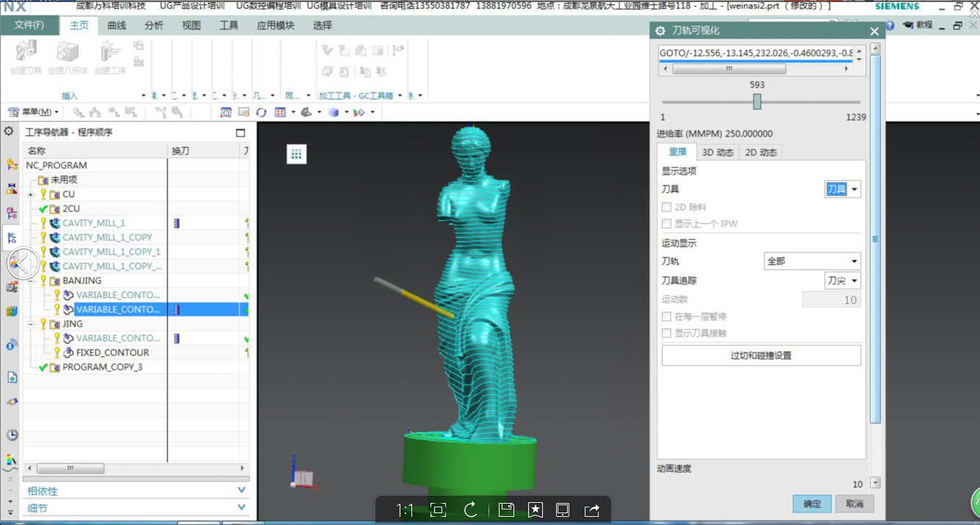Collapse the JING program group

coord(30,324)
